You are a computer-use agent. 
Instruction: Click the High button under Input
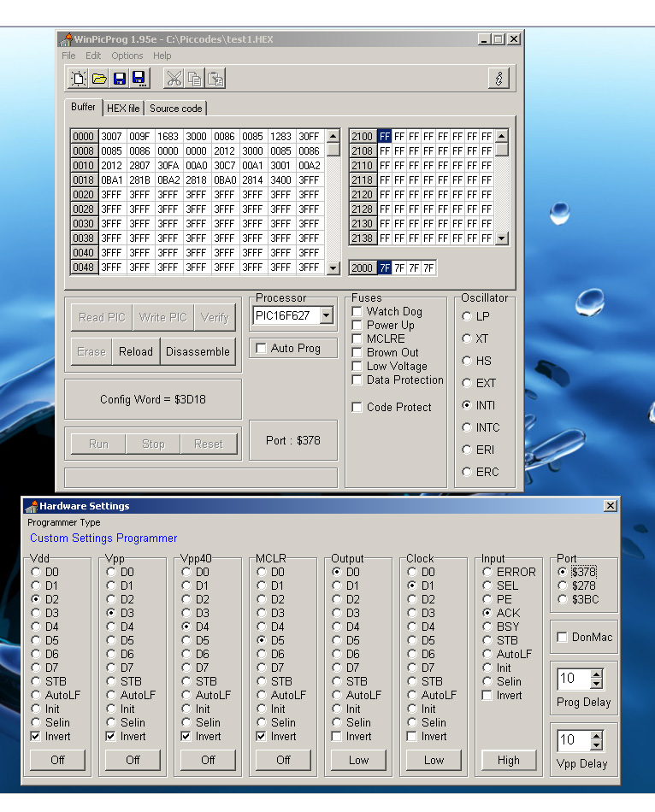point(508,760)
